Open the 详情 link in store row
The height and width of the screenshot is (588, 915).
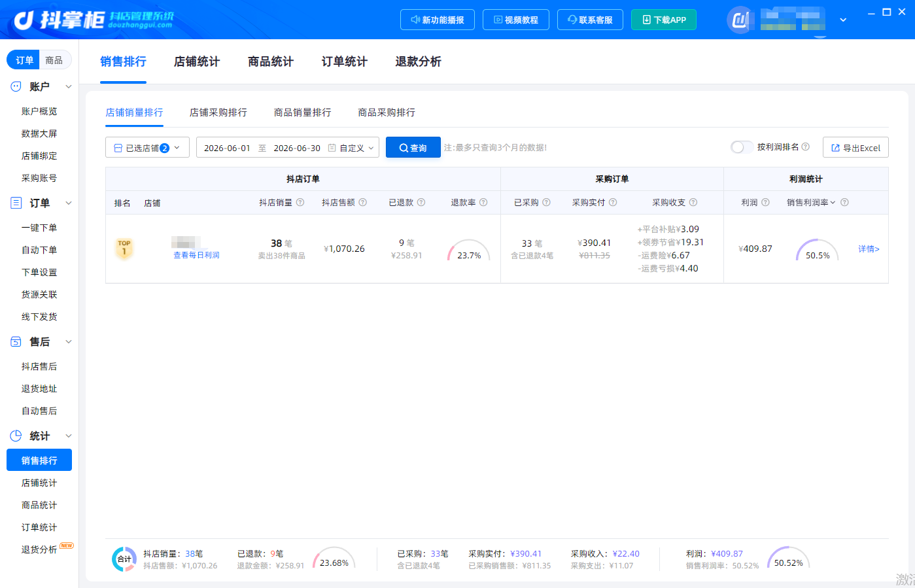pos(869,249)
